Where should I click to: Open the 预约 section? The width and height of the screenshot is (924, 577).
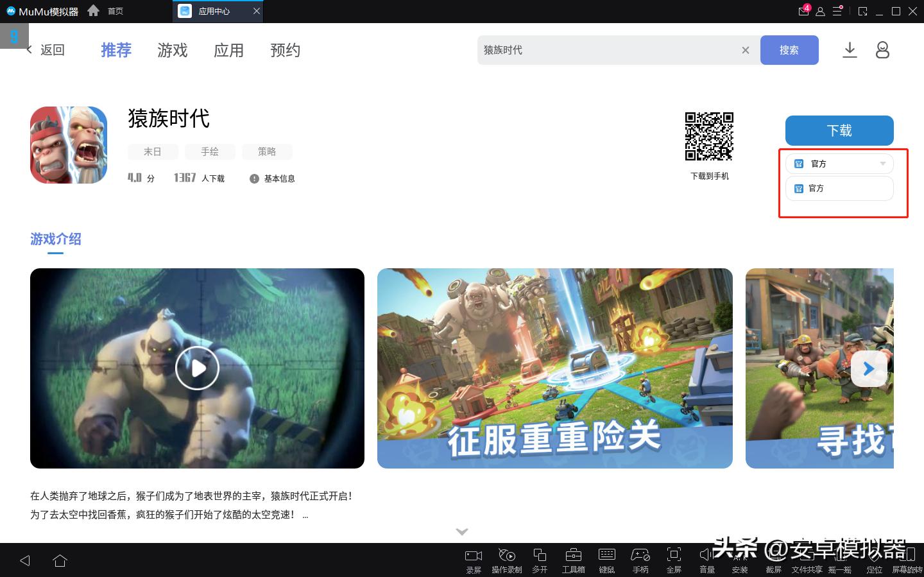tap(285, 50)
